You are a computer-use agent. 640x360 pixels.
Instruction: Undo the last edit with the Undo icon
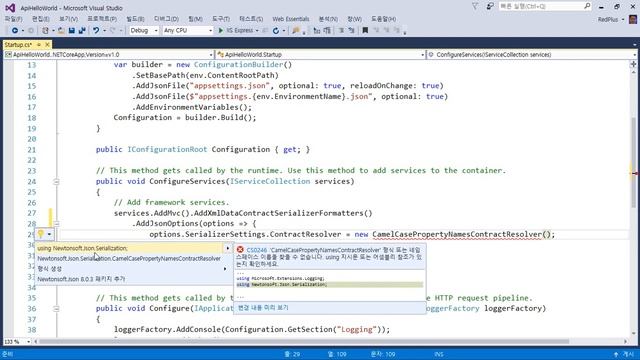[x=96, y=31]
